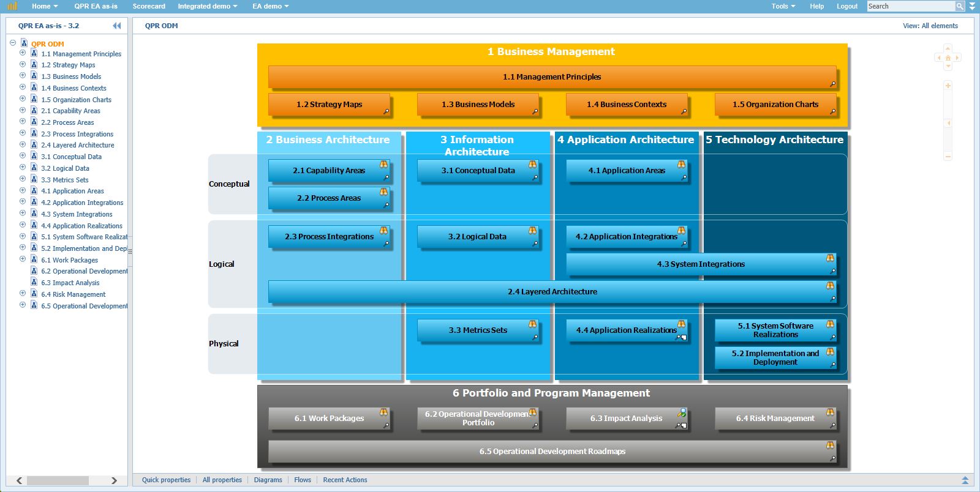This screenshot has width=980, height=492.
Task: Click the binoculars icon on 2.1 Capability Areas
Action: 383,165
